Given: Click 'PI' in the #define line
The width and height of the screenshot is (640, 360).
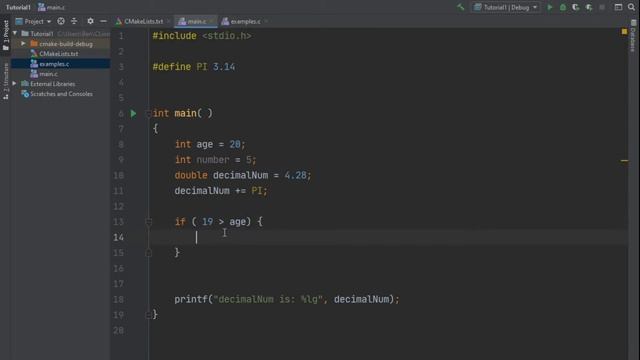Looking at the screenshot, I should point(202,67).
